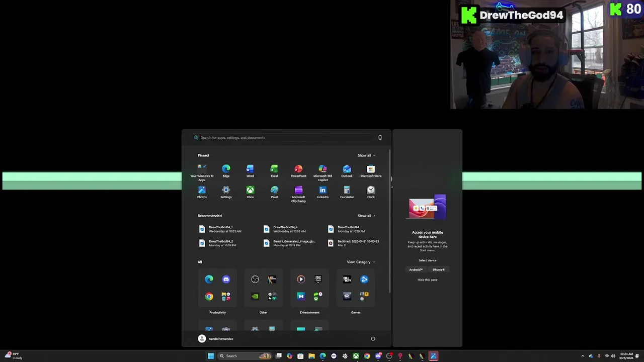The image size is (644, 362).
Task: Open Outlook from pinned apps
Action: 347,171
